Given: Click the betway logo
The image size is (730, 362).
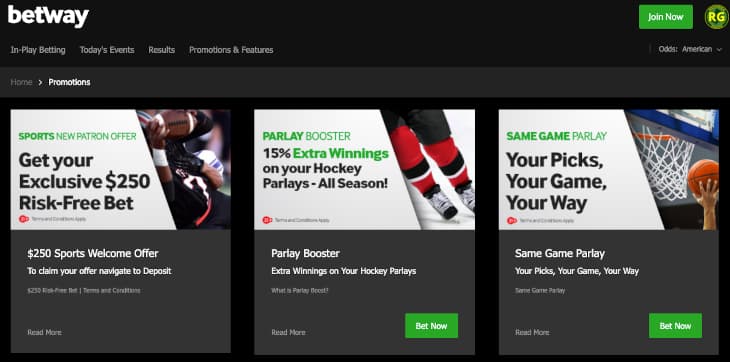Looking at the screenshot, I should coord(48,16).
